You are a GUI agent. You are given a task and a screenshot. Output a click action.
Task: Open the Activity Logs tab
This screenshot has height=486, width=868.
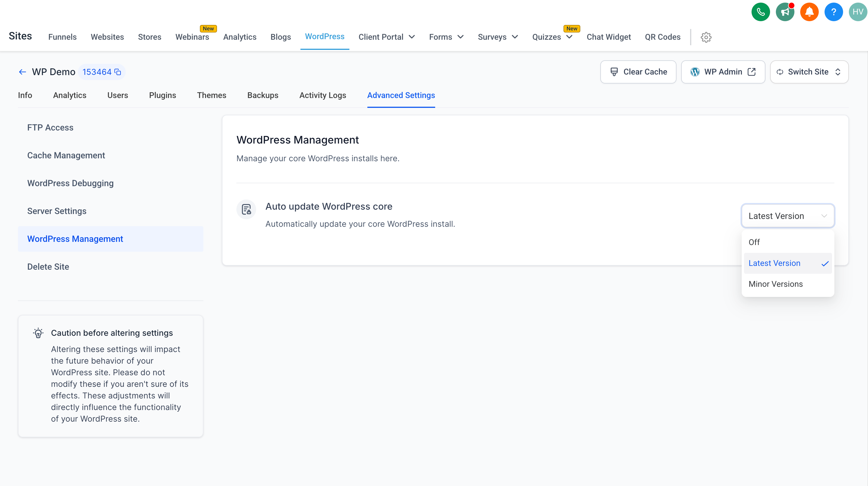(x=322, y=95)
